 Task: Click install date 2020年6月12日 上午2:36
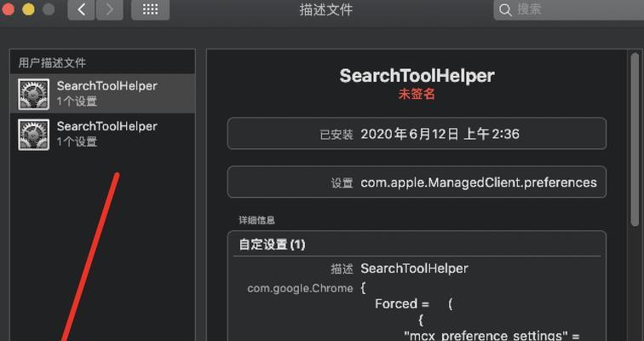tap(440, 134)
